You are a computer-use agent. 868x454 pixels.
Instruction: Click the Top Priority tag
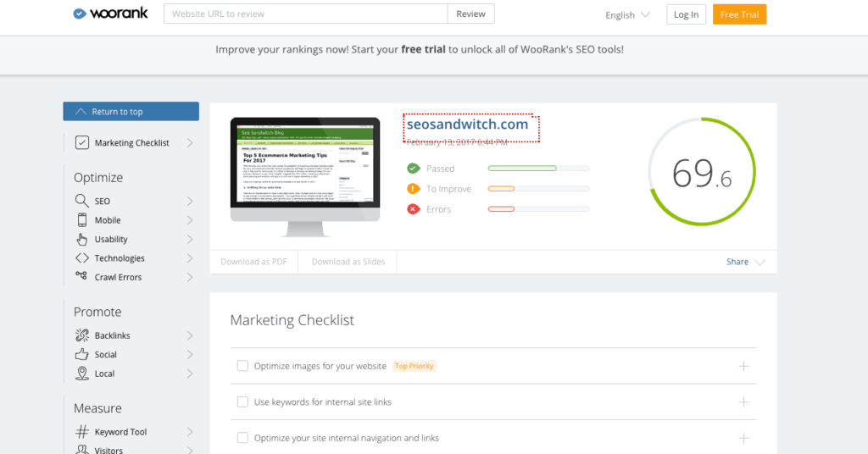(414, 366)
